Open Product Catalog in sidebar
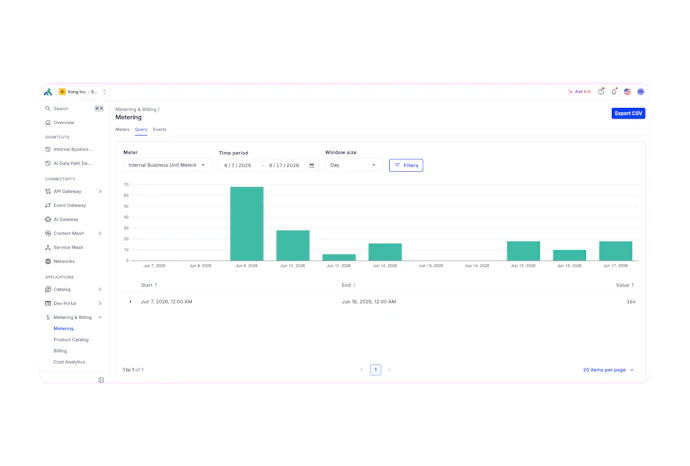Viewport: 690px width, 466px height. (x=71, y=340)
